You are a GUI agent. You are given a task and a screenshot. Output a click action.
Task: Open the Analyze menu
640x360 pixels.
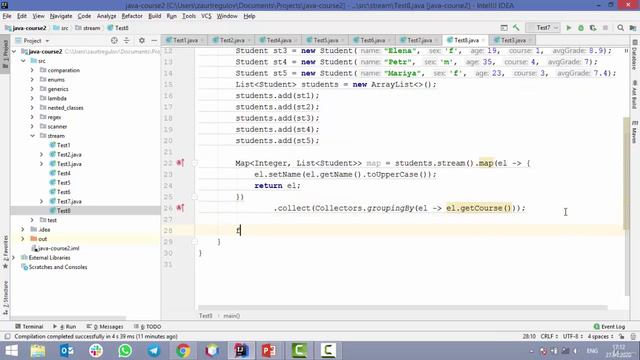click(107, 16)
